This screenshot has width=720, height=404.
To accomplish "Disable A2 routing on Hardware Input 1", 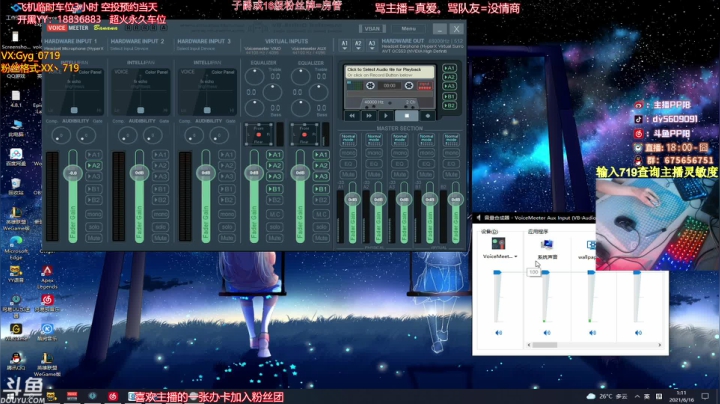I will (x=94, y=166).
